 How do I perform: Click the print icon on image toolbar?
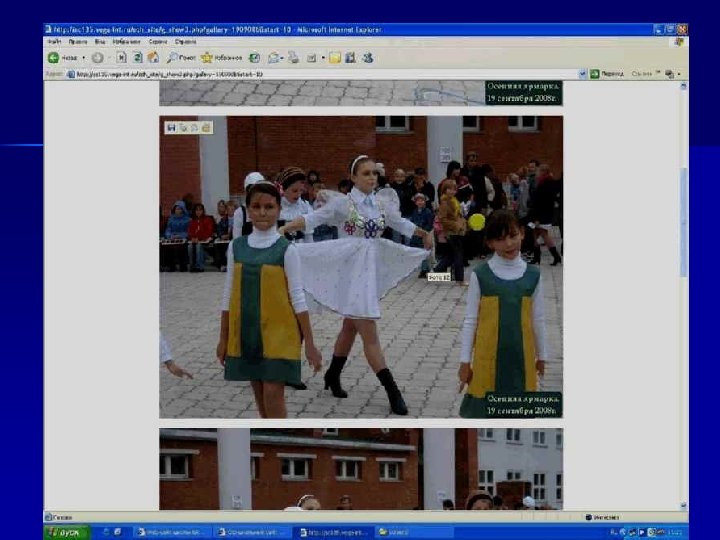click(x=183, y=128)
